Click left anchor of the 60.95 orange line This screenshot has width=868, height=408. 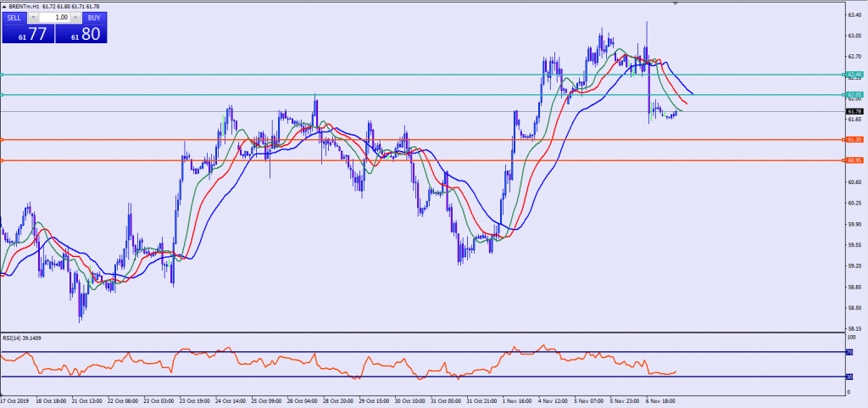(x=3, y=160)
